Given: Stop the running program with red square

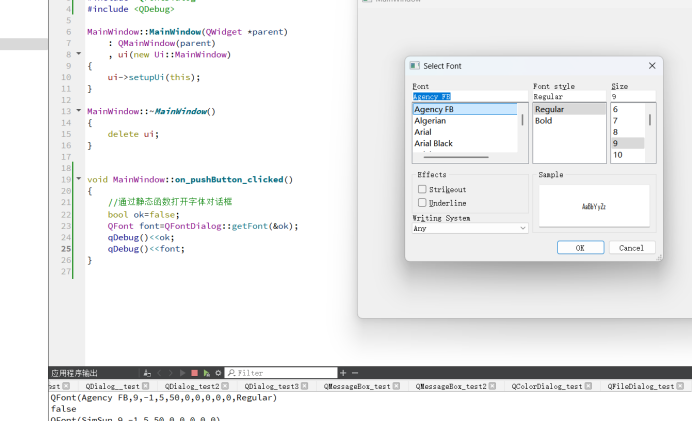Looking at the screenshot, I should (194, 373).
